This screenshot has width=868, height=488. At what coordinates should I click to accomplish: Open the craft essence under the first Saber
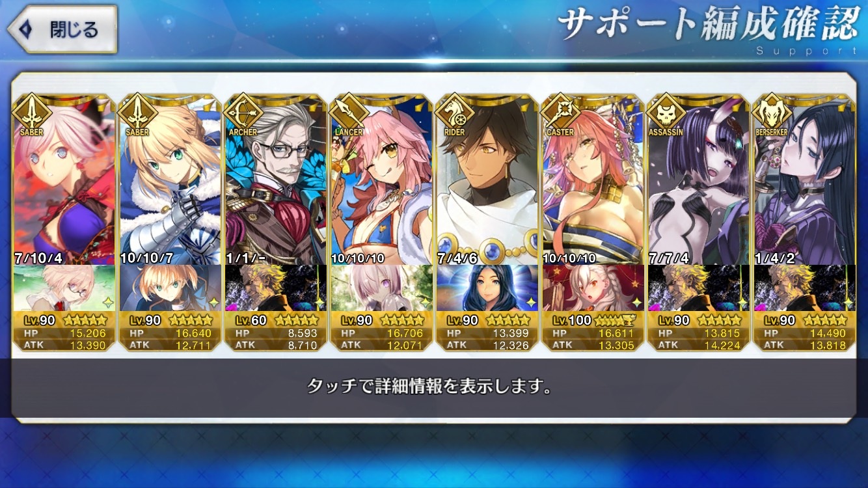click(x=64, y=287)
